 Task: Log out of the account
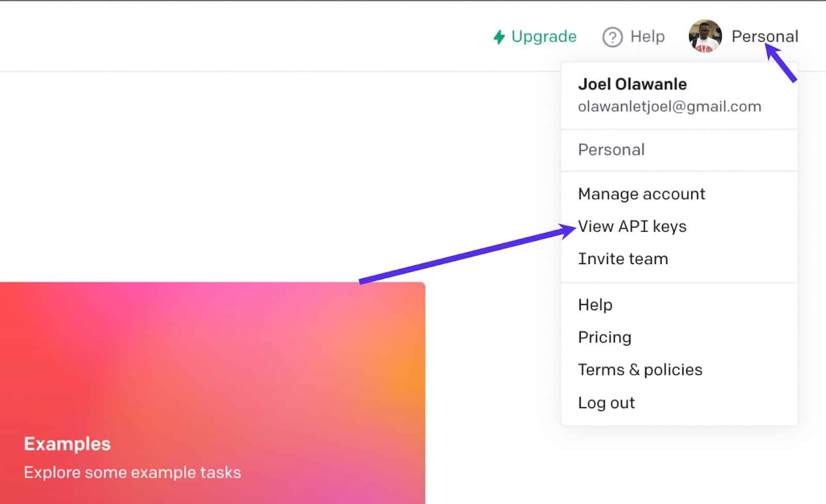pyautogui.click(x=607, y=402)
